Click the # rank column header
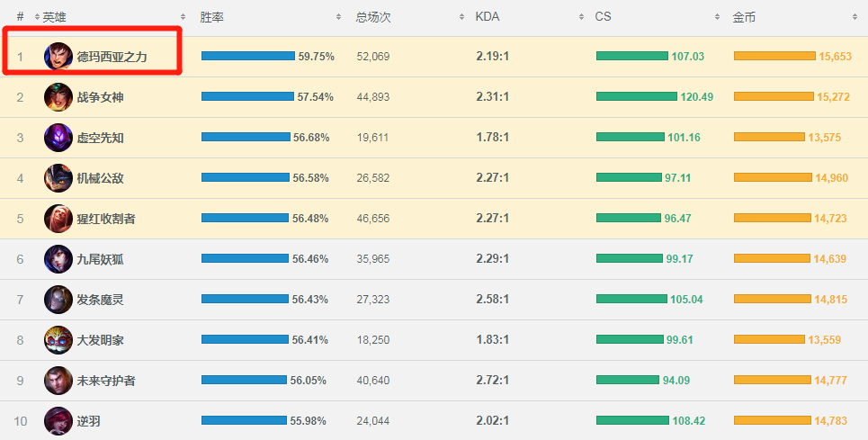The height and width of the screenshot is (440, 868). coord(20,17)
